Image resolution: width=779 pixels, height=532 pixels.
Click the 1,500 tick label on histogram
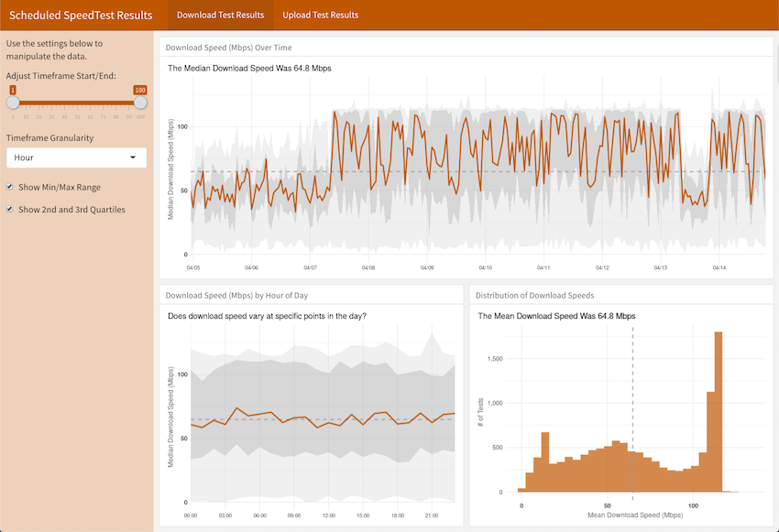(495, 359)
